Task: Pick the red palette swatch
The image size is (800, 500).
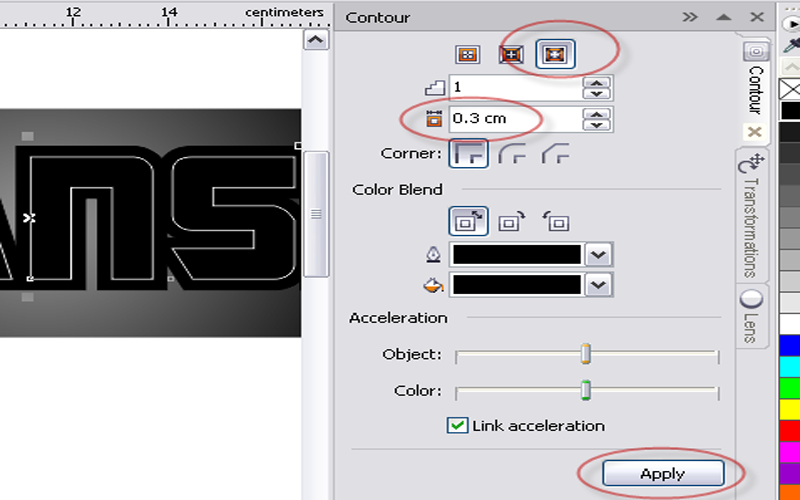Action: (790, 431)
